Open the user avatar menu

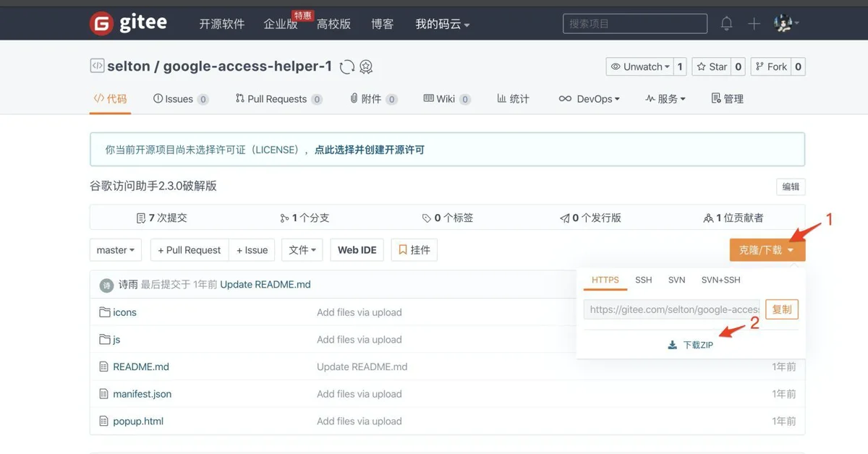point(786,24)
